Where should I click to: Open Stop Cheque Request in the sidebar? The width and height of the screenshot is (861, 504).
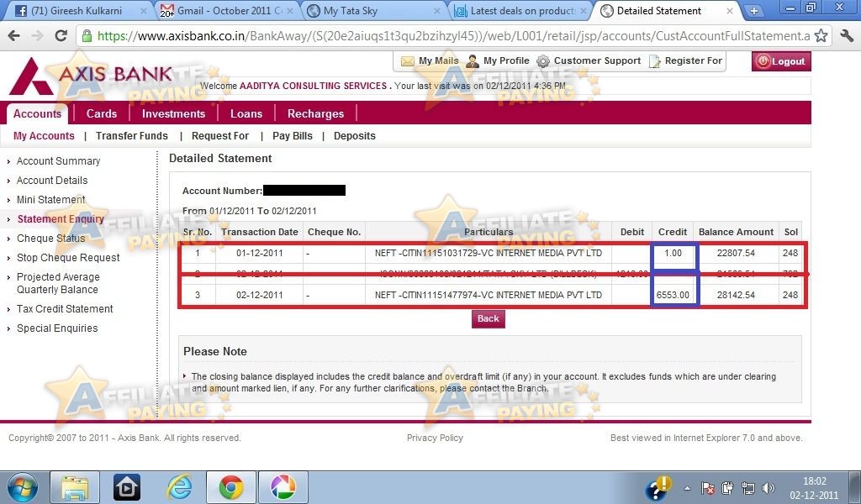[x=68, y=258]
